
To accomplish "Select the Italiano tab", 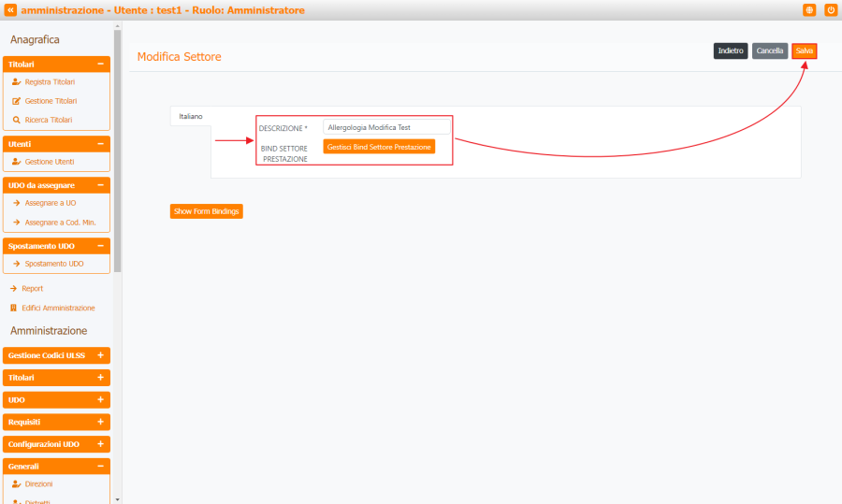I will point(191,116).
